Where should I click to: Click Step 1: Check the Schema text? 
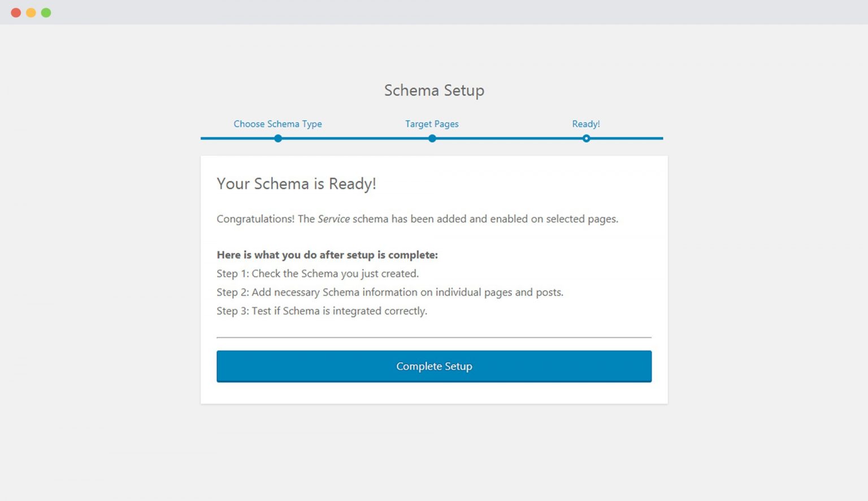(x=318, y=273)
